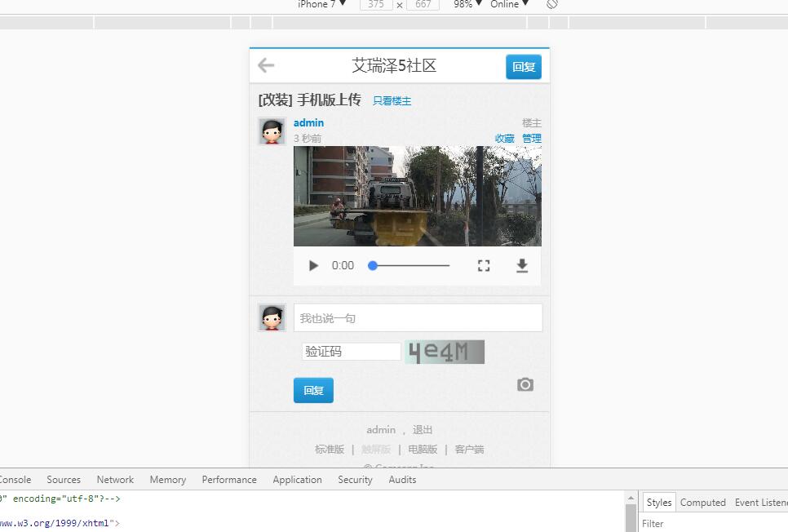
Task: Play the uploaded video
Action: 313,265
